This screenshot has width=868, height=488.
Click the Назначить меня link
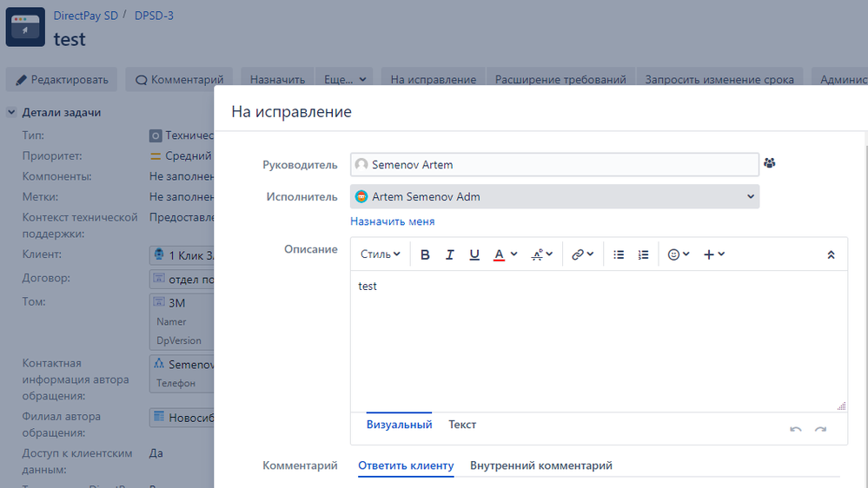pos(393,221)
